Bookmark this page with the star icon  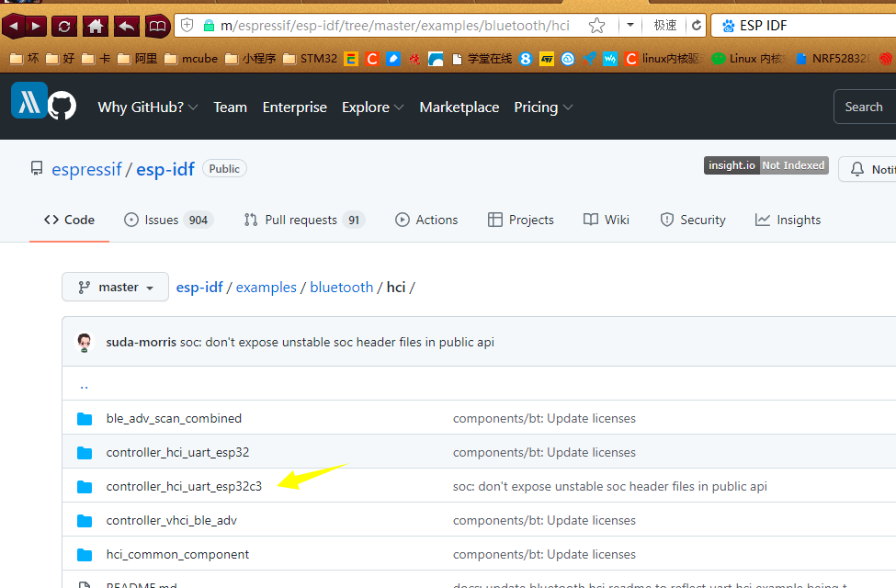596,25
